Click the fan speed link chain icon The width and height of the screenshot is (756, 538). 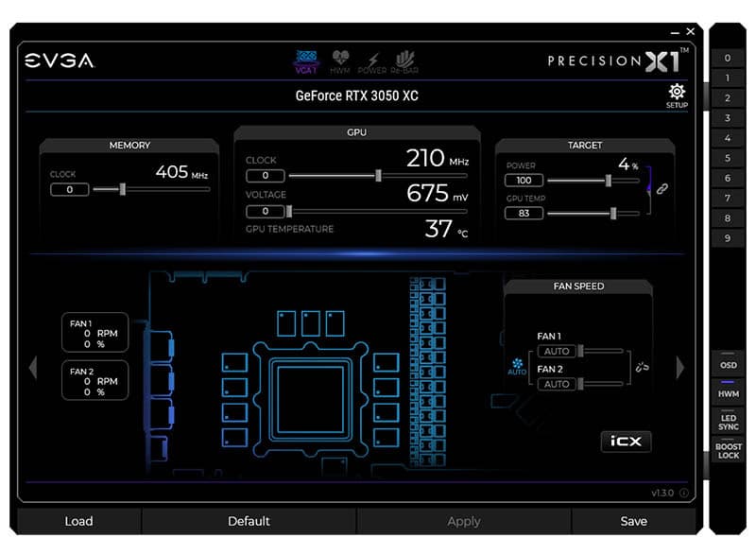point(643,367)
